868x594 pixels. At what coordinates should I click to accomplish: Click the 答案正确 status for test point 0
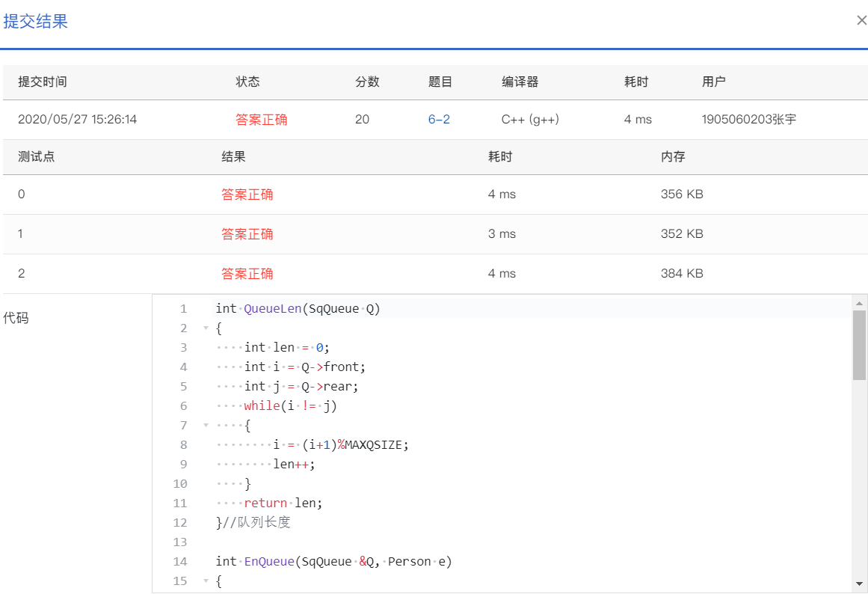[x=247, y=194]
